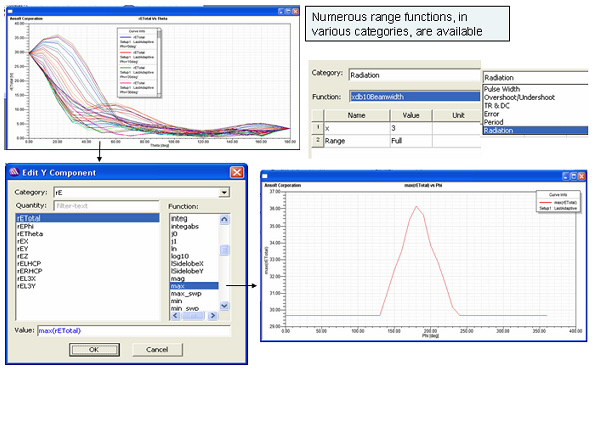
Task: Click the rETotal Vs Theta plot window icon
Action: (x=10, y=10)
